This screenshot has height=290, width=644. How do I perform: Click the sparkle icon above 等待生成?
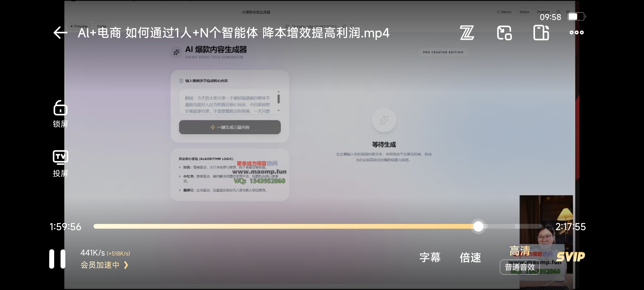tap(384, 120)
